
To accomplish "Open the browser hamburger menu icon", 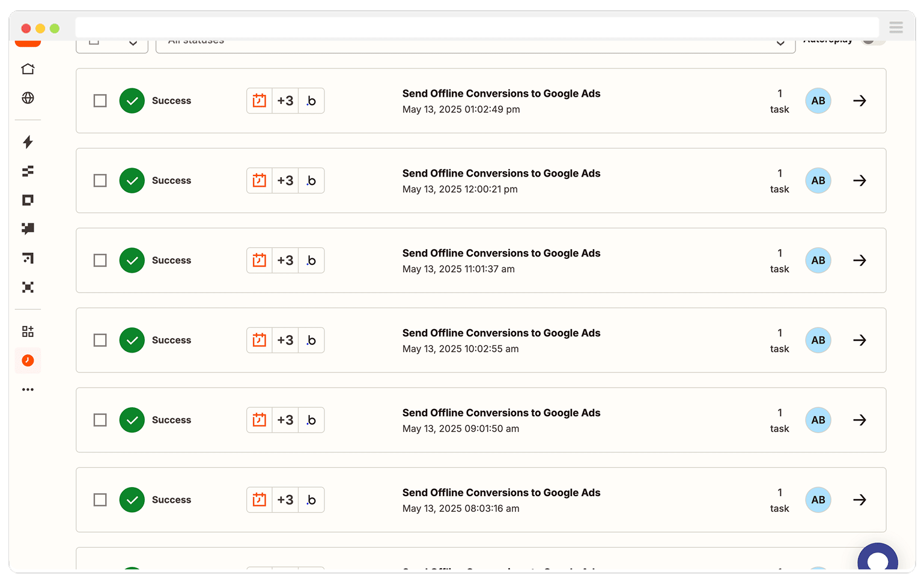I will click(x=896, y=27).
